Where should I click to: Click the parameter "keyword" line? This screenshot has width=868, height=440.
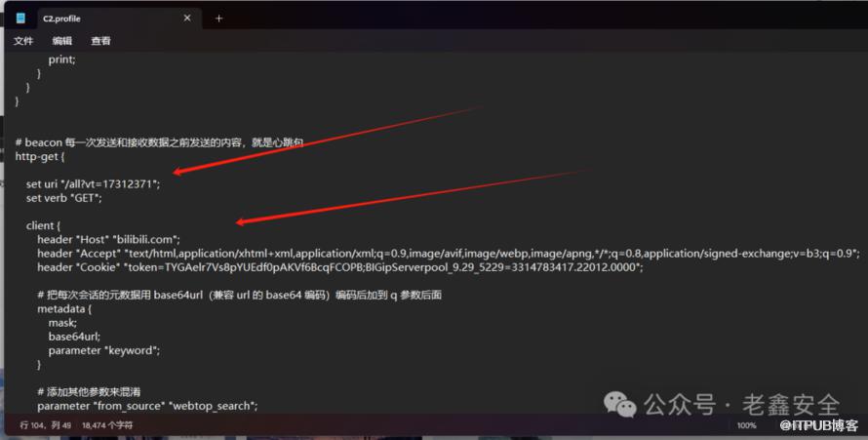coord(104,350)
